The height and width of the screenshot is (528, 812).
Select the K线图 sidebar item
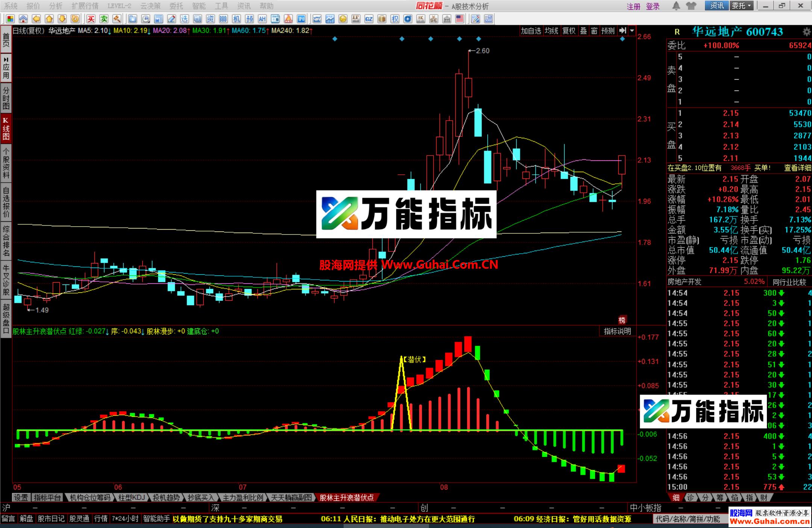(6, 129)
